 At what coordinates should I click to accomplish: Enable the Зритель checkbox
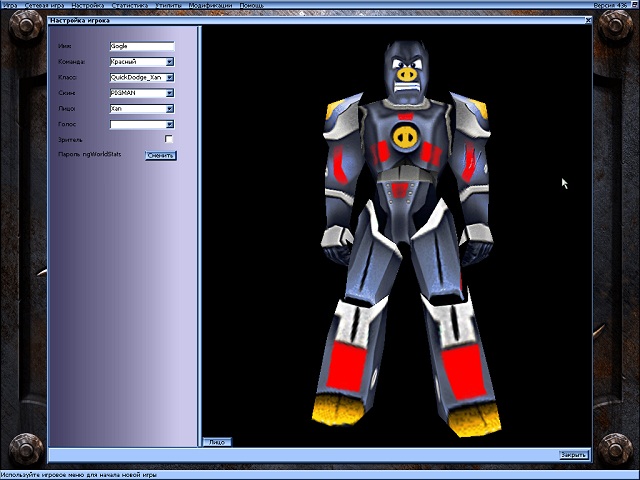point(169,139)
